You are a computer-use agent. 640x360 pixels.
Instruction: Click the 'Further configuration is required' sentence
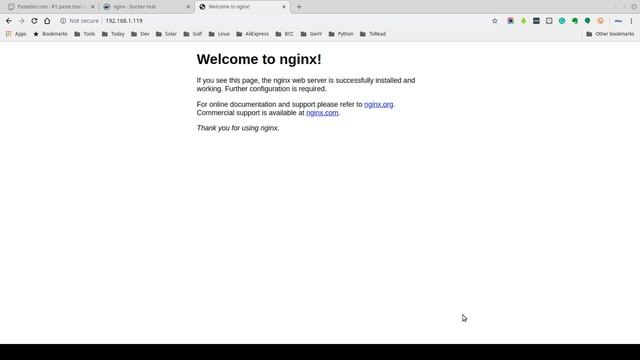click(276, 89)
